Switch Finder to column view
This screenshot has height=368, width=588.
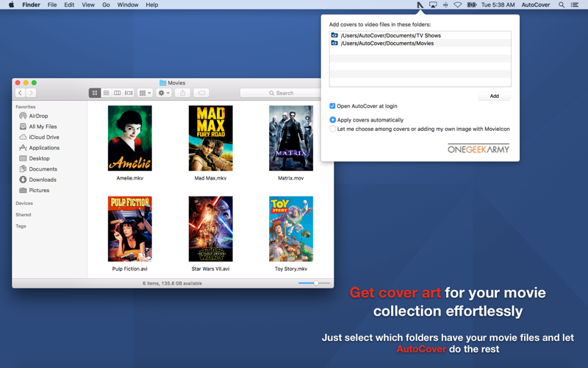[x=118, y=93]
